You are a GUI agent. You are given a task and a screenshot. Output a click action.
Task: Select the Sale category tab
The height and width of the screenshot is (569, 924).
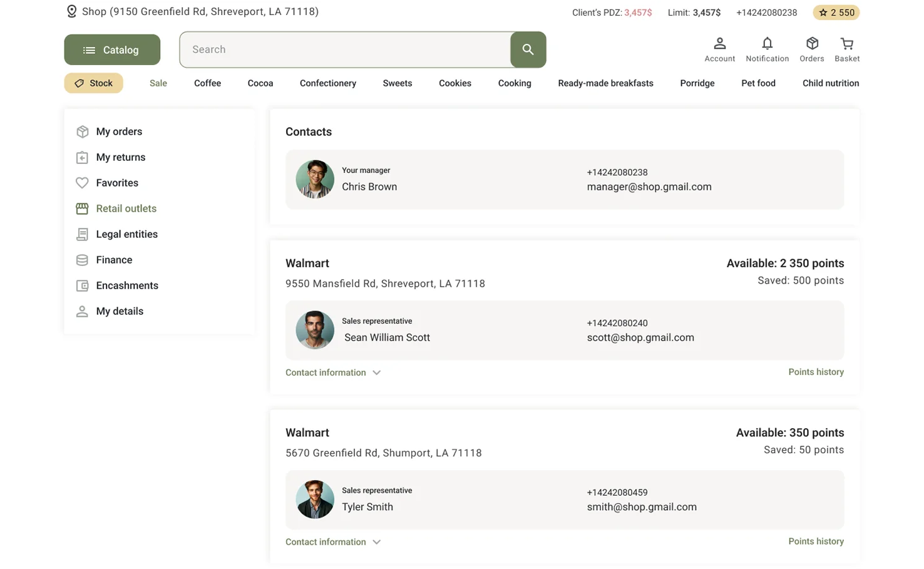pyautogui.click(x=158, y=83)
